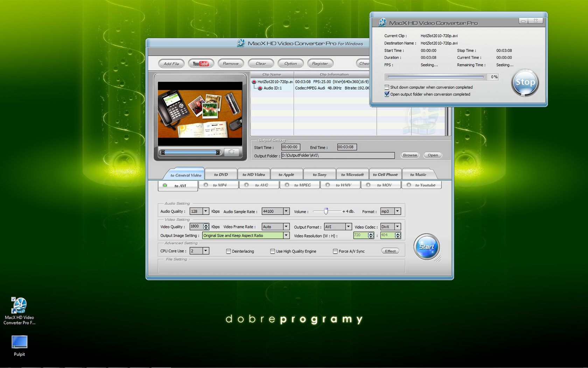
Task: Open the Output Image Setting dropdown
Action: coord(286,236)
